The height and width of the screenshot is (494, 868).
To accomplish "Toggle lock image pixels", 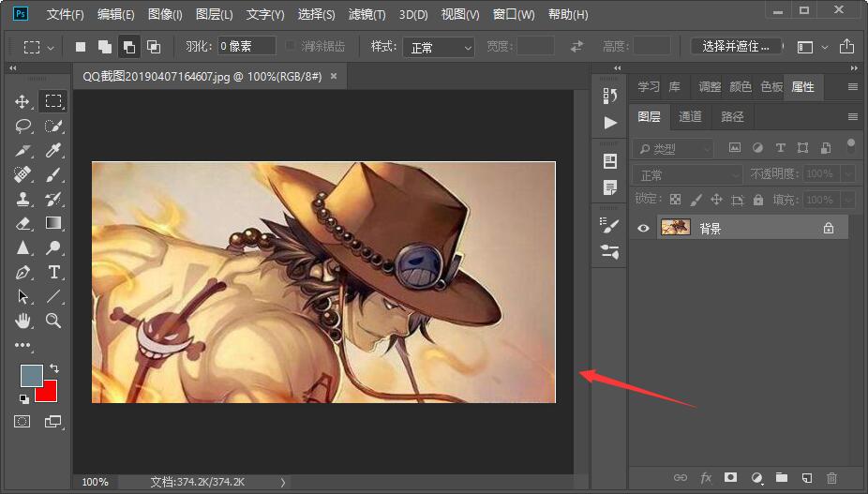I will [x=696, y=200].
